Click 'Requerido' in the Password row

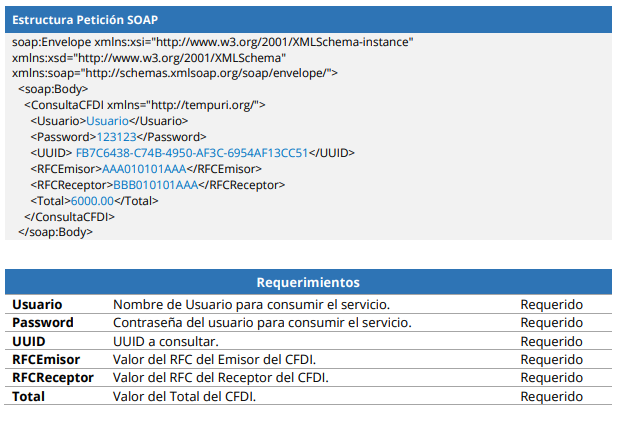(x=551, y=323)
